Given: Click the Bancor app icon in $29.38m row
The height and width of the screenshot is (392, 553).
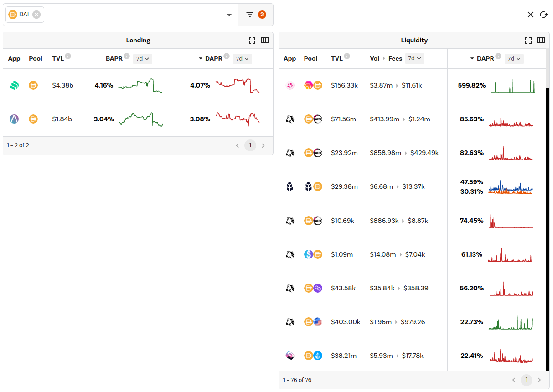Looking at the screenshot, I should [289, 186].
